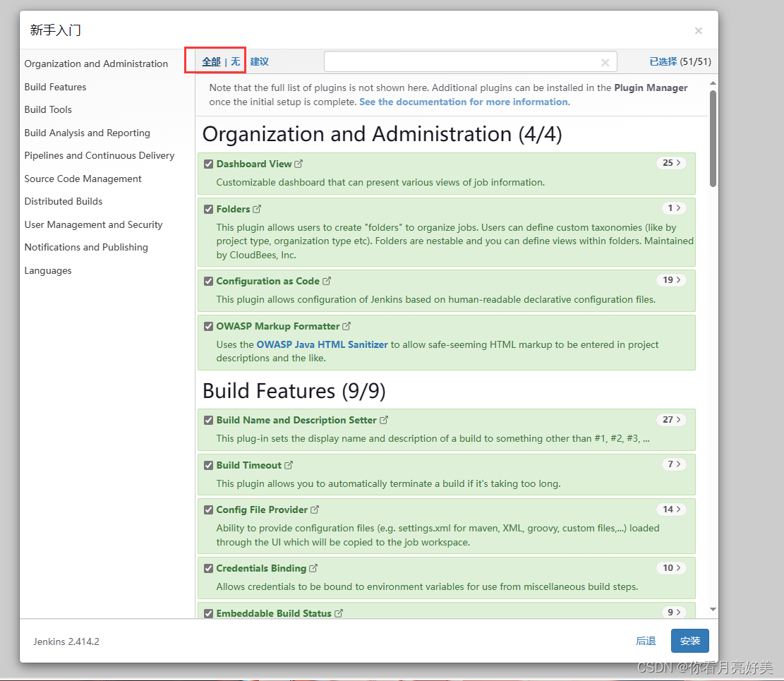Click the scrollbar down arrow
The image size is (784, 681).
click(713, 609)
